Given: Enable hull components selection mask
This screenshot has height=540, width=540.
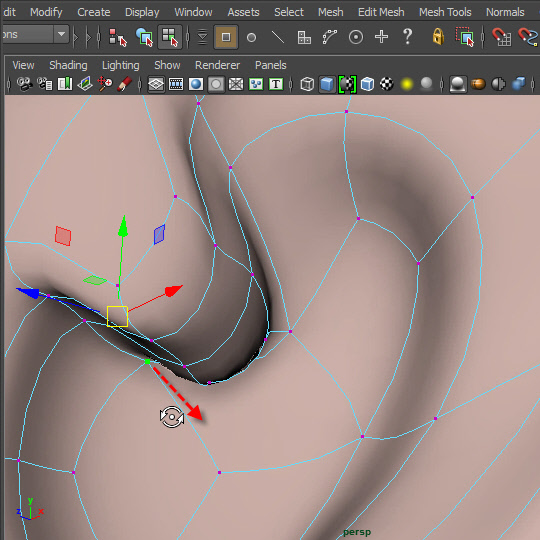Looking at the screenshot, I should click(x=330, y=37).
